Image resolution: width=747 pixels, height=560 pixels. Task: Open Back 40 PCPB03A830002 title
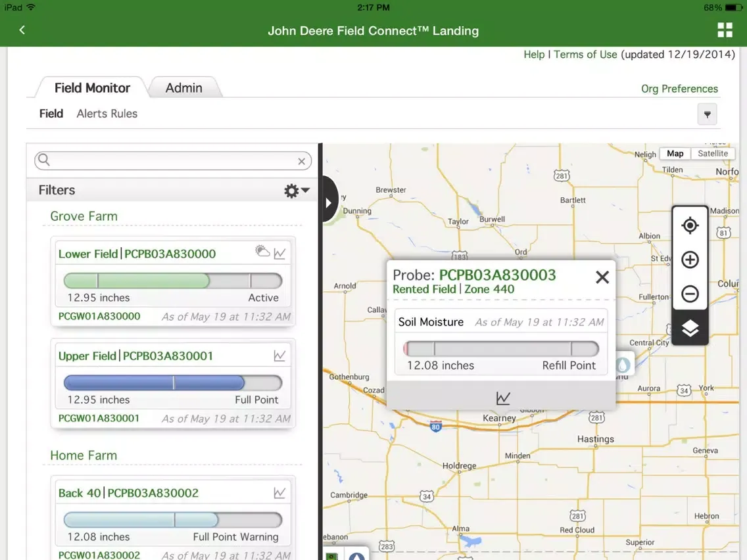click(128, 493)
